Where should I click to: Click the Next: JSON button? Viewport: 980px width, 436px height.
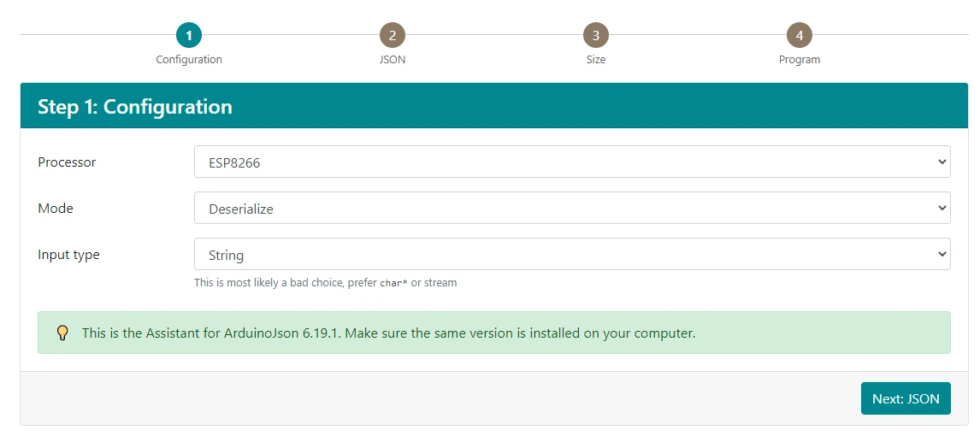[x=906, y=398]
